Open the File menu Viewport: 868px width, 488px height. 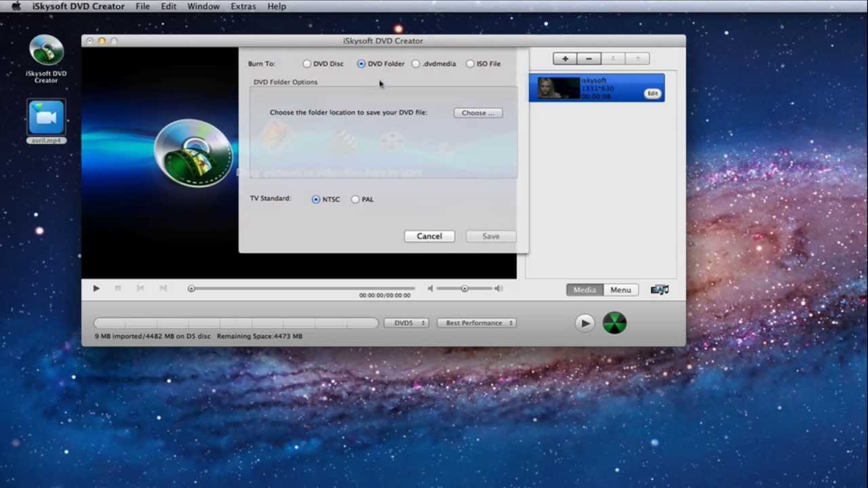[x=142, y=6]
